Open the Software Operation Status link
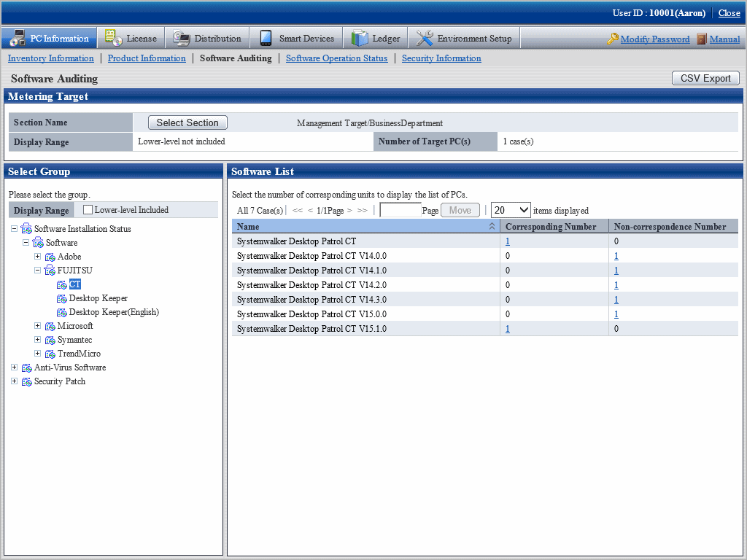The image size is (747, 560). (337, 58)
